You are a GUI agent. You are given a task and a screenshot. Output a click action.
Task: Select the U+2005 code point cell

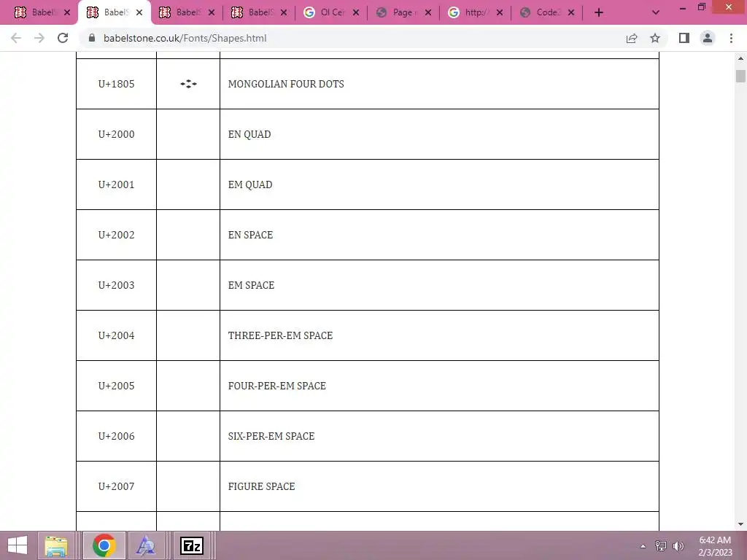pyautogui.click(x=116, y=386)
